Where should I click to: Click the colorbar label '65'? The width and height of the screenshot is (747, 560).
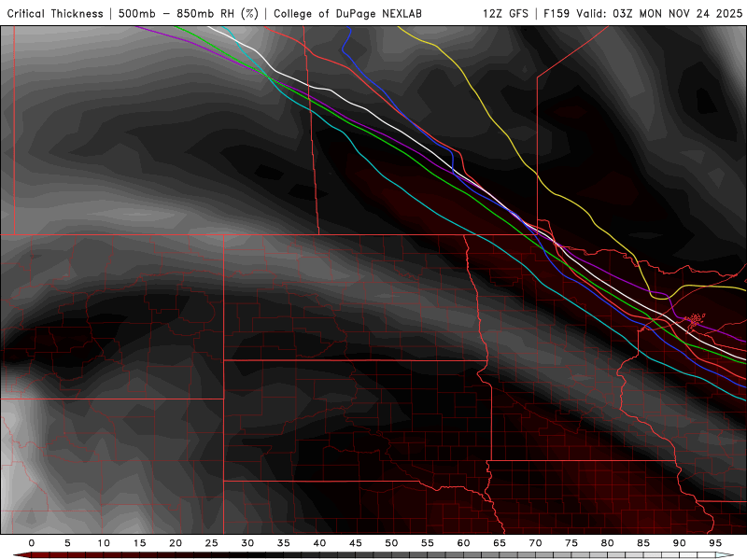[x=500, y=543]
